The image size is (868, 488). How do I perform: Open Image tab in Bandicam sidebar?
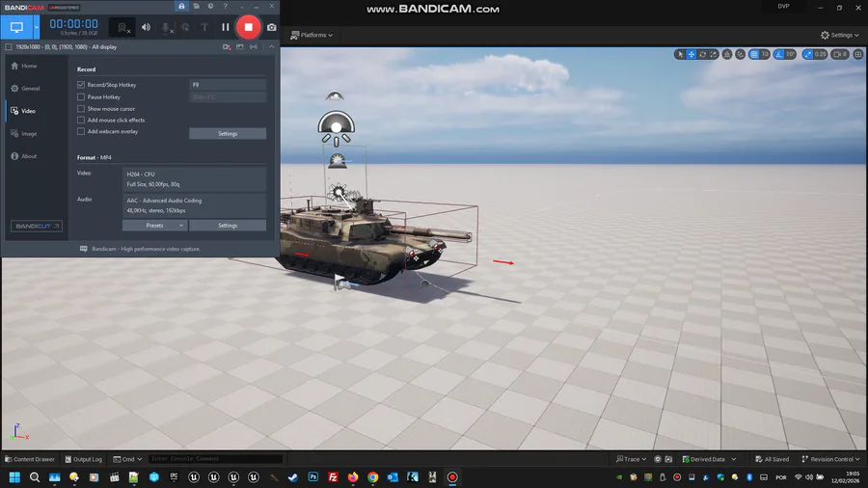(x=24, y=134)
